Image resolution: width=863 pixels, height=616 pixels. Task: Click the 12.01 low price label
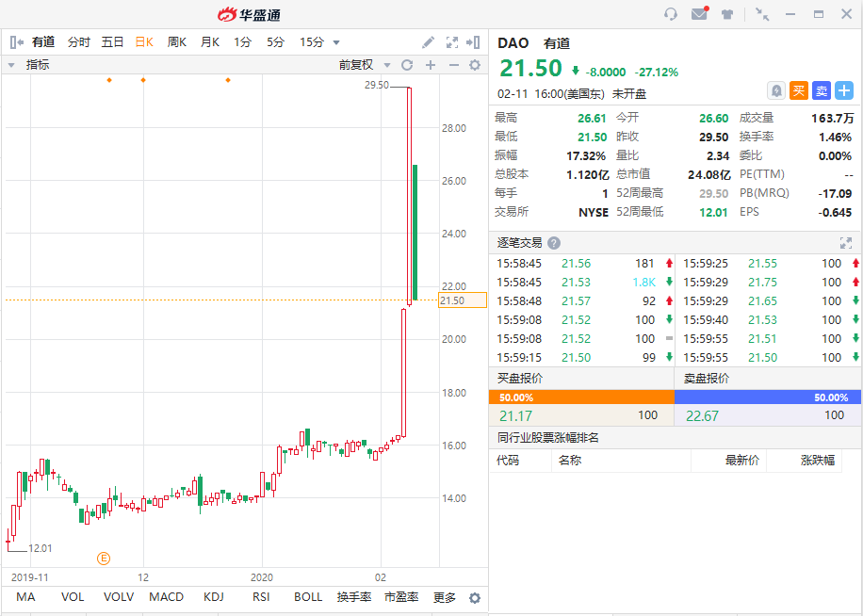click(x=40, y=548)
